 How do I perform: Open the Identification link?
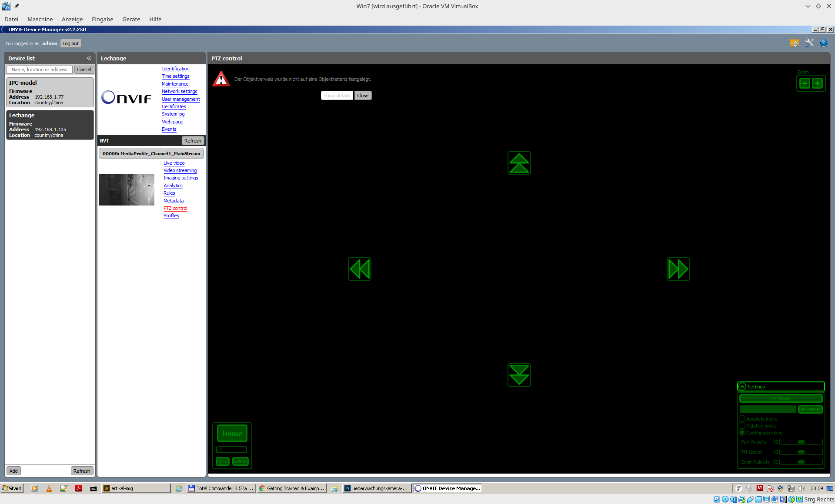tap(176, 69)
